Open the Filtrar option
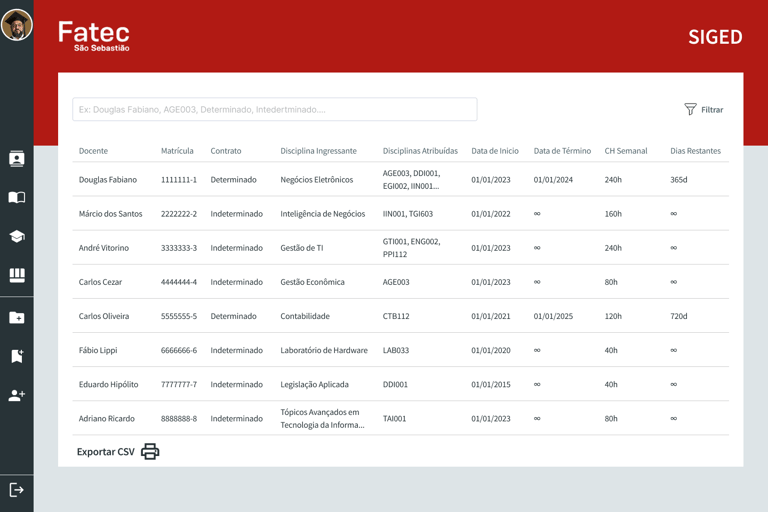The height and width of the screenshot is (512, 768). [712, 110]
